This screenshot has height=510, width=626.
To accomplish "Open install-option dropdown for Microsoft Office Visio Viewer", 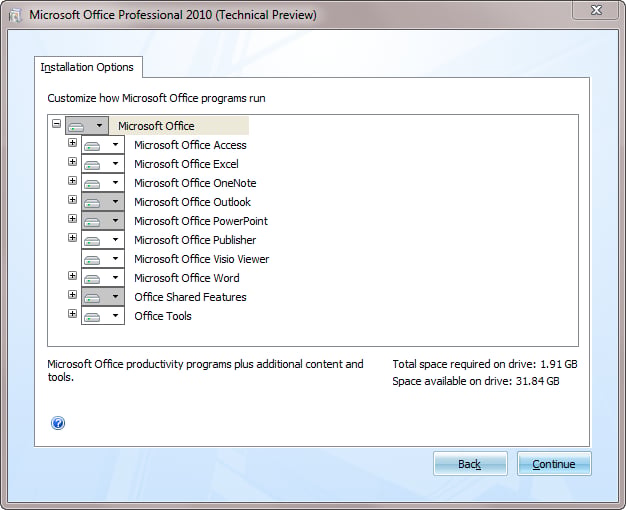I will [x=103, y=259].
